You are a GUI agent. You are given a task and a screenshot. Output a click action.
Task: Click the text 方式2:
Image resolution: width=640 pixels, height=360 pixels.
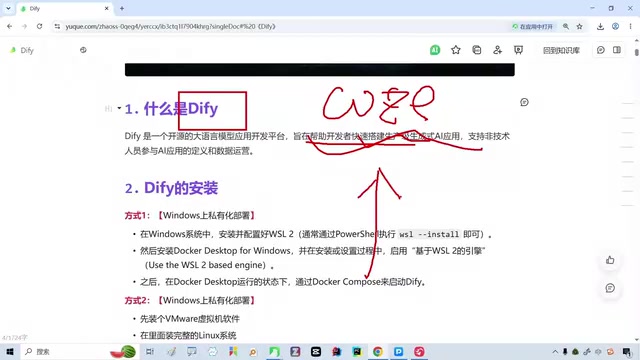pyautogui.click(x=138, y=300)
